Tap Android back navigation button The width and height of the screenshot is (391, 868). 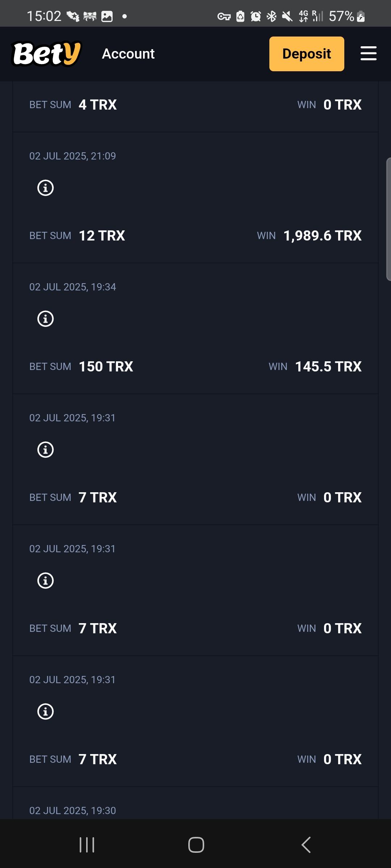(x=306, y=845)
